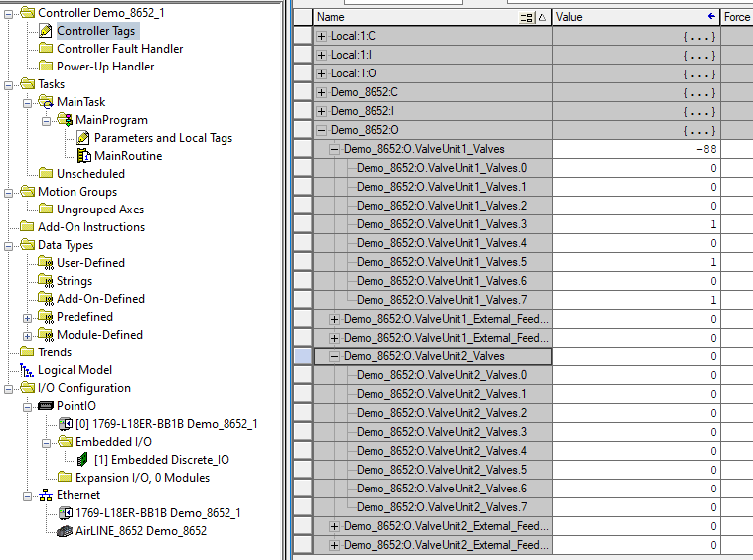Expand the Demo_8652:C tag
Screen dimensions: 753x560
(x=321, y=92)
